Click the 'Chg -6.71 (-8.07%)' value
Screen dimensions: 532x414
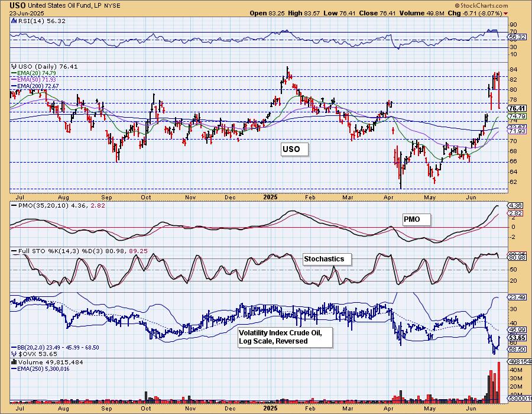click(x=475, y=13)
